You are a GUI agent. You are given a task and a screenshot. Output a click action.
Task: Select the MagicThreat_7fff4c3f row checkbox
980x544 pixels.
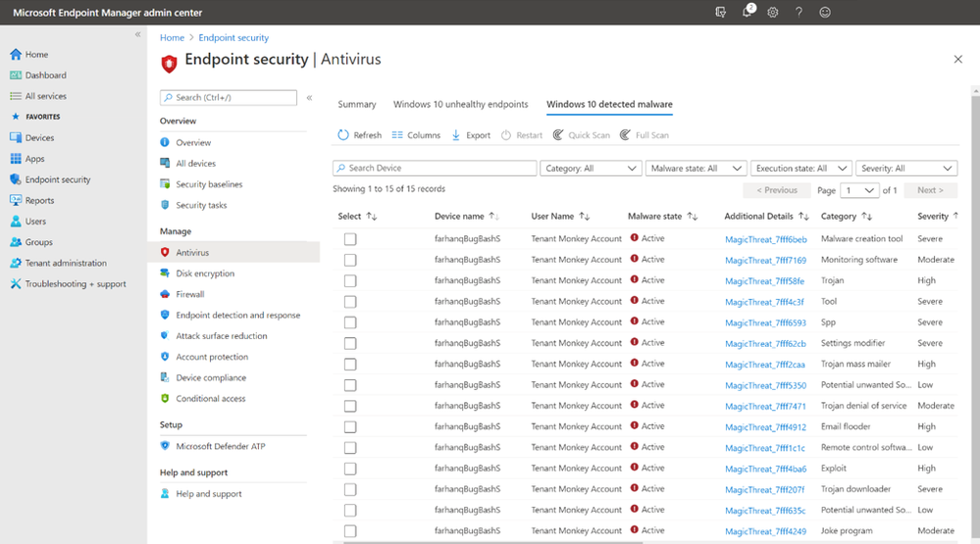click(350, 302)
